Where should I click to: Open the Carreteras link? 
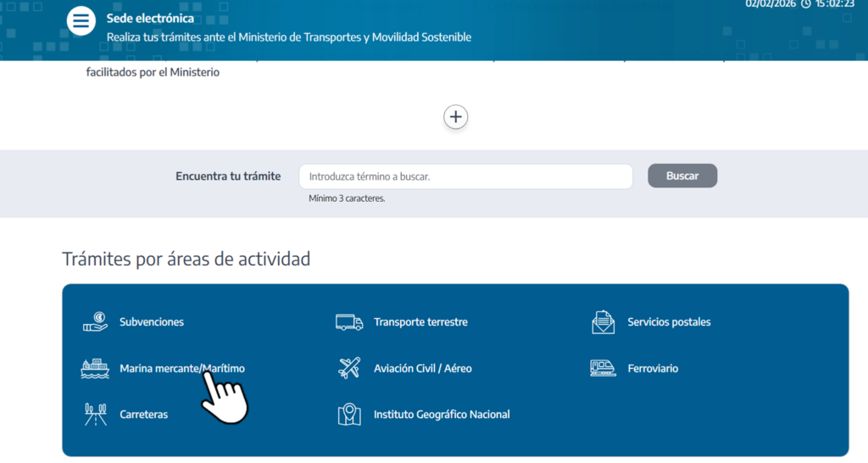click(144, 415)
